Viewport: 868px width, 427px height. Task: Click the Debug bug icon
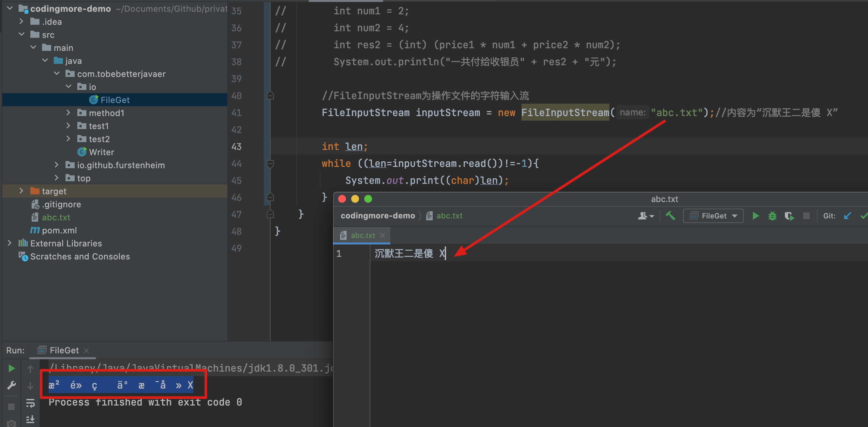tap(772, 216)
